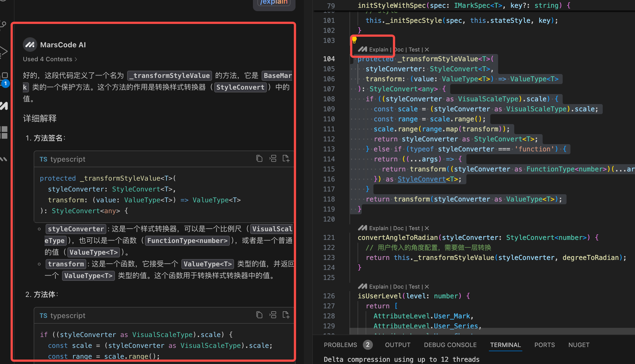This screenshot has width=635, height=364.
Task: Click Test above isUserLevel method
Action: pos(414,287)
